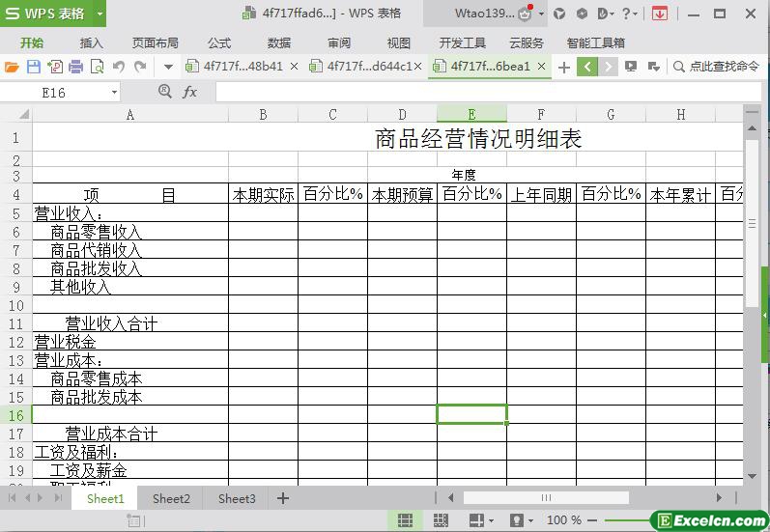The height and width of the screenshot is (532, 770).
Task: Open the 视图 ribbon tab
Action: coord(398,43)
